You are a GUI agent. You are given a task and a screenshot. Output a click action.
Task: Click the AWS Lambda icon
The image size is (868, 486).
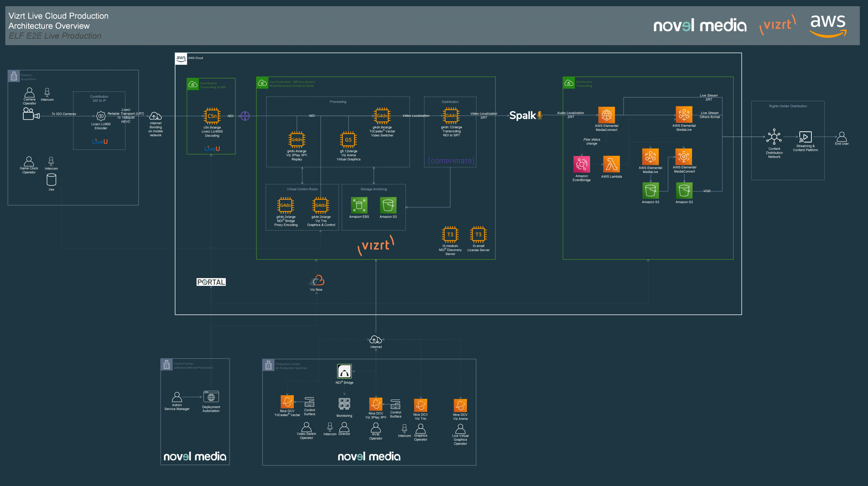[611, 164]
